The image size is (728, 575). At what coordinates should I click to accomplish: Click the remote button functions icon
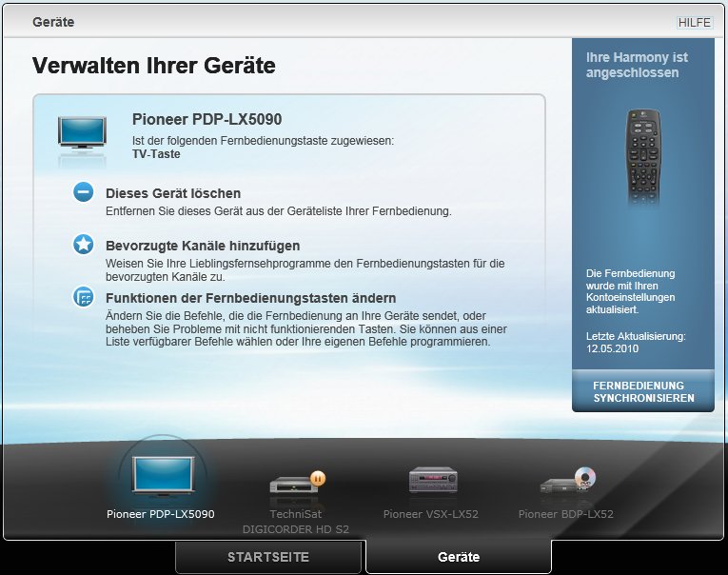[84, 298]
